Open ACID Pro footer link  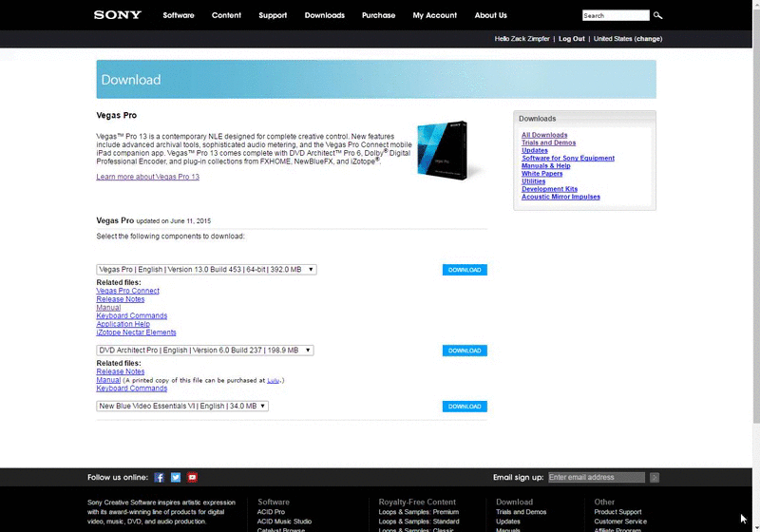coord(271,512)
